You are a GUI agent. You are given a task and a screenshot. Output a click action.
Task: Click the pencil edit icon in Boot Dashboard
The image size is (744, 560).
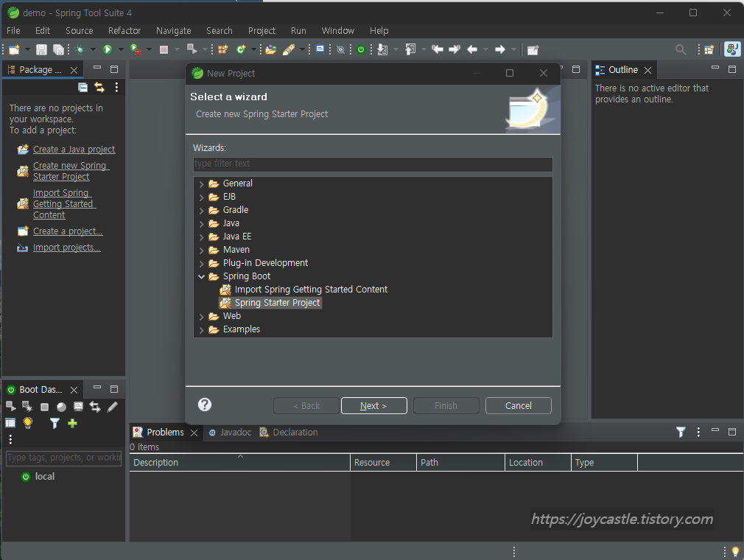[113, 407]
